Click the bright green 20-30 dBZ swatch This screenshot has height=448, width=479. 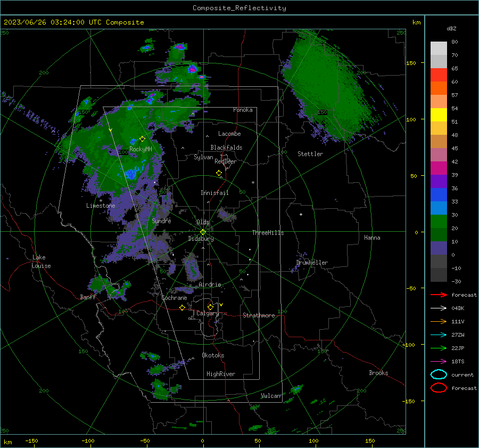439,222
